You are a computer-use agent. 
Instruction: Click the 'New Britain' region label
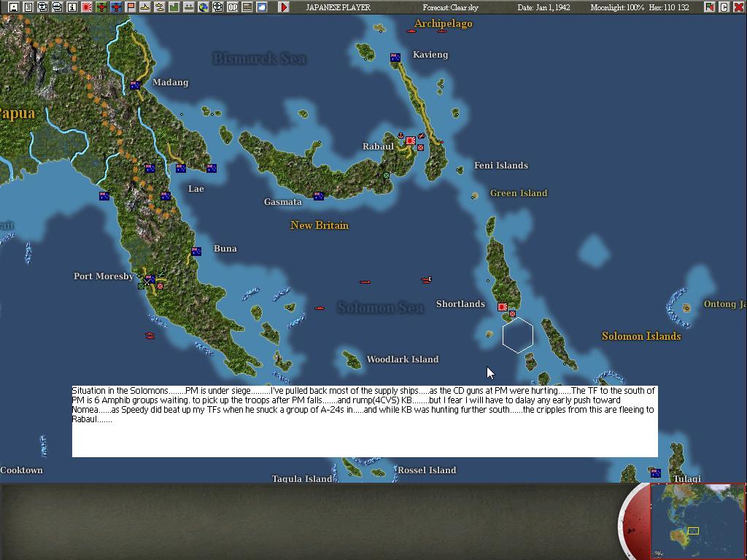click(x=320, y=225)
